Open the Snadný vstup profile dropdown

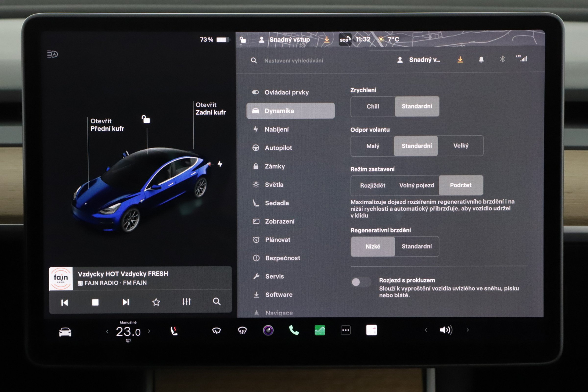pyautogui.click(x=419, y=60)
